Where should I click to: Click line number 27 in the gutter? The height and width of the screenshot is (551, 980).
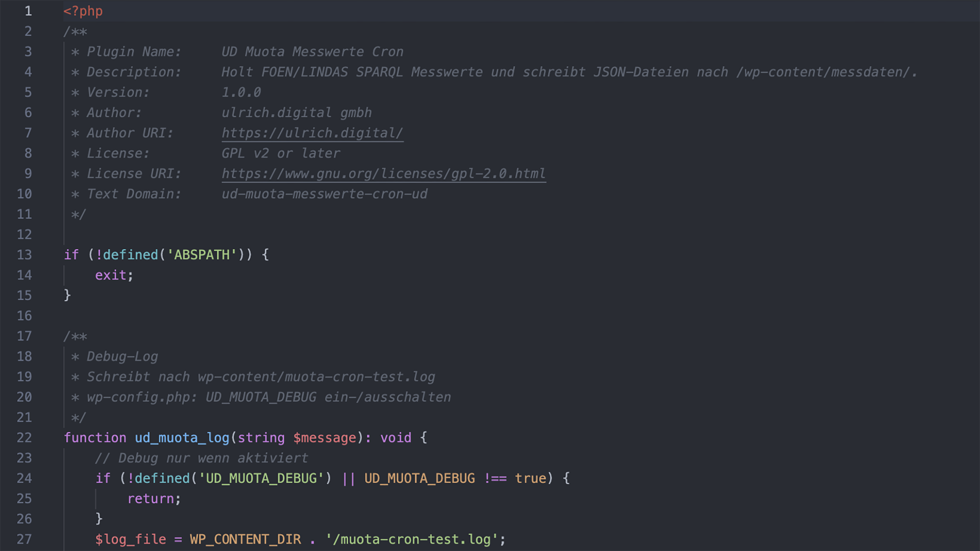coord(24,540)
